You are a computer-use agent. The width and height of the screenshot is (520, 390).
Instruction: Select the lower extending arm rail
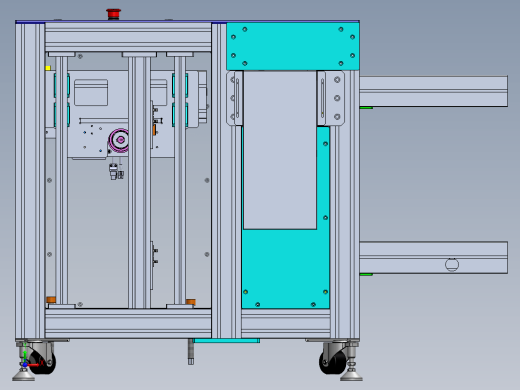click(x=433, y=258)
